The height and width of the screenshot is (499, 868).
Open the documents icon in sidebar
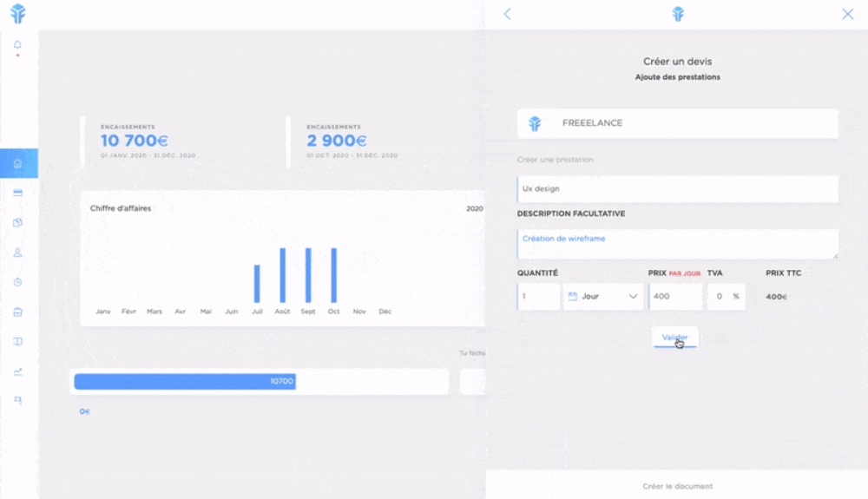point(17,223)
